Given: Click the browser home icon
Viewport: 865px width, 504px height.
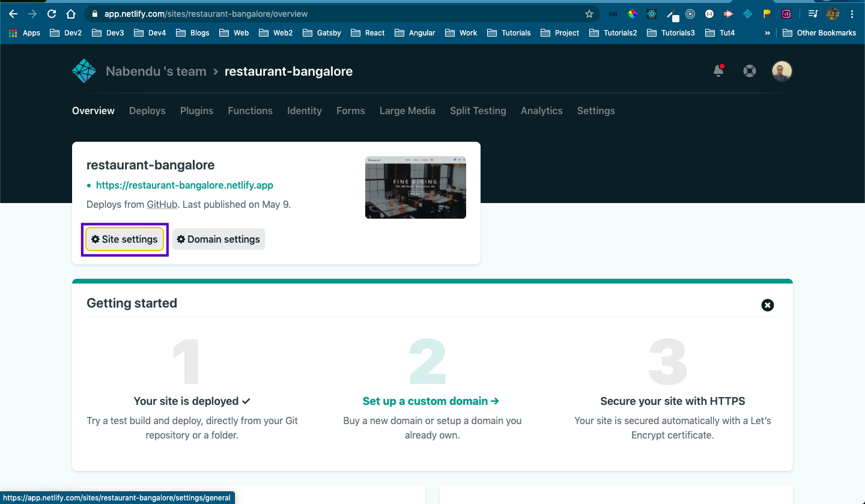Looking at the screenshot, I should tap(71, 14).
